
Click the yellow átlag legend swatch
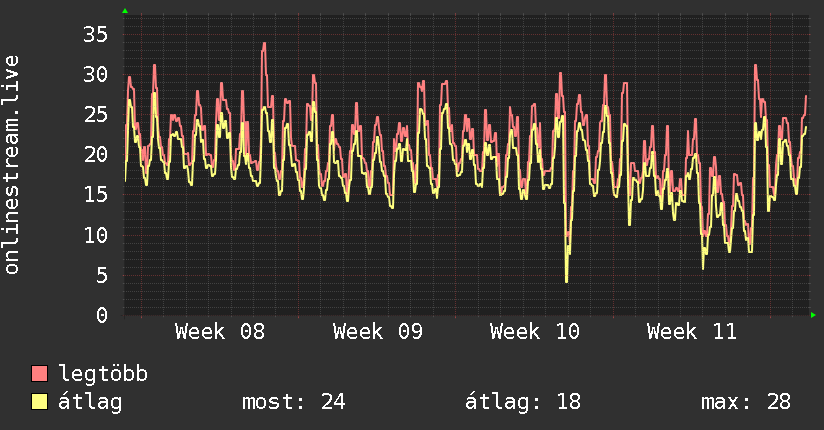(39, 402)
